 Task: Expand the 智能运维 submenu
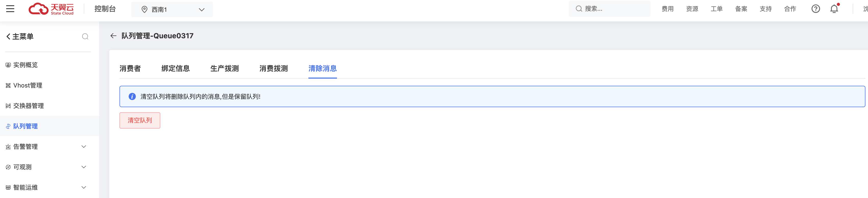coord(84,187)
